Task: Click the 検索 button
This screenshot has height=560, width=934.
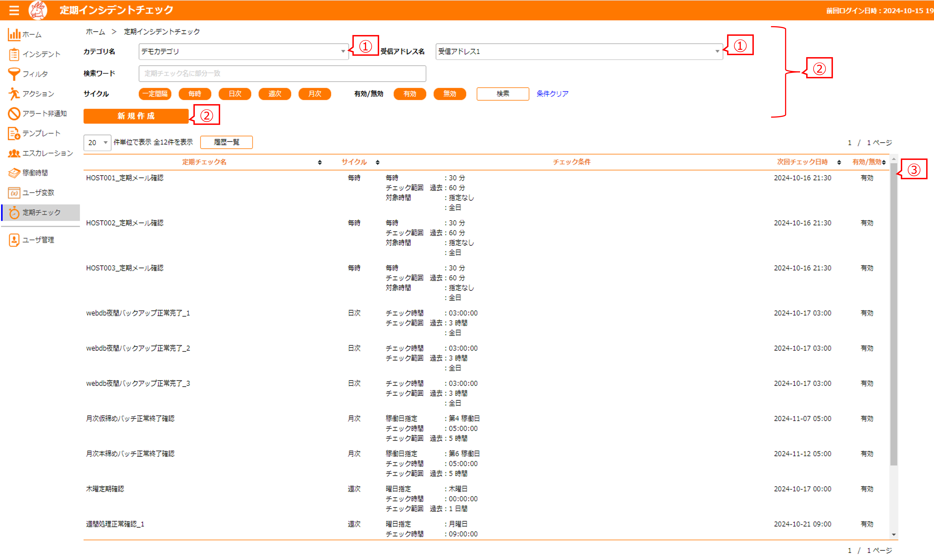Action: point(503,94)
